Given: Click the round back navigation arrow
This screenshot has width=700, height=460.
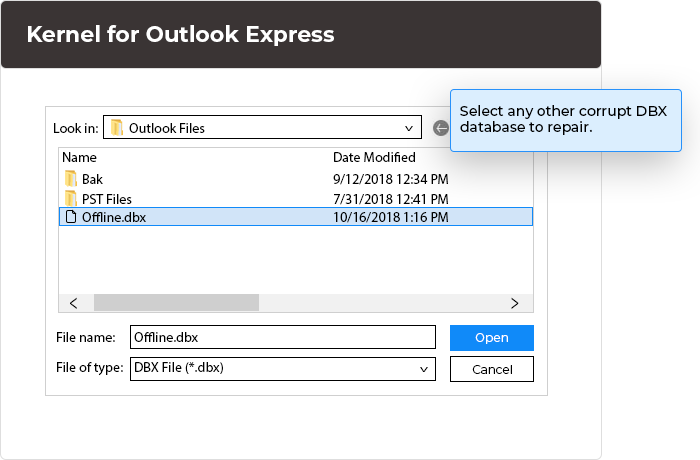Looking at the screenshot, I should 441,128.
